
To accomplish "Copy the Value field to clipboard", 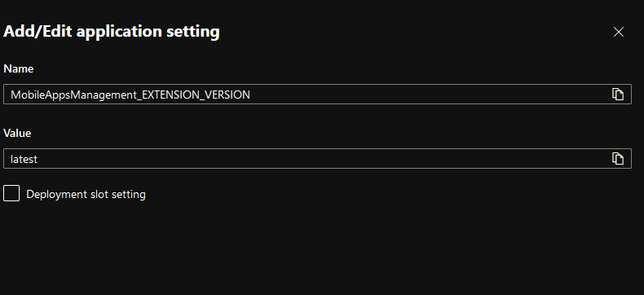I will (618, 159).
